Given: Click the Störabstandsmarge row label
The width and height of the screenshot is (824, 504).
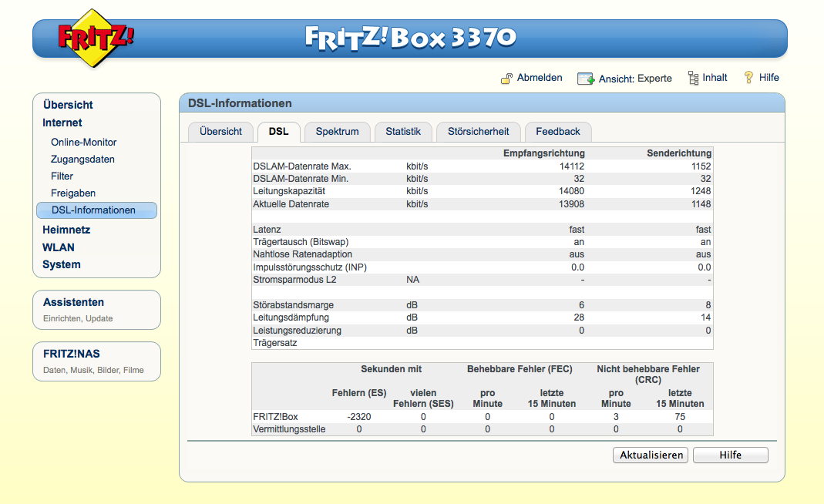Looking at the screenshot, I should click(x=293, y=305).
